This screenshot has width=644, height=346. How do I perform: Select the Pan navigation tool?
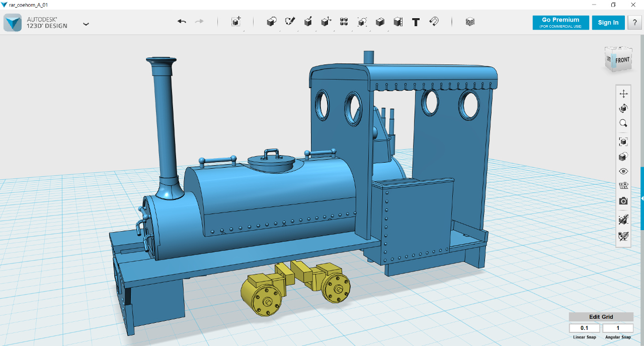(x=623, y=94)
